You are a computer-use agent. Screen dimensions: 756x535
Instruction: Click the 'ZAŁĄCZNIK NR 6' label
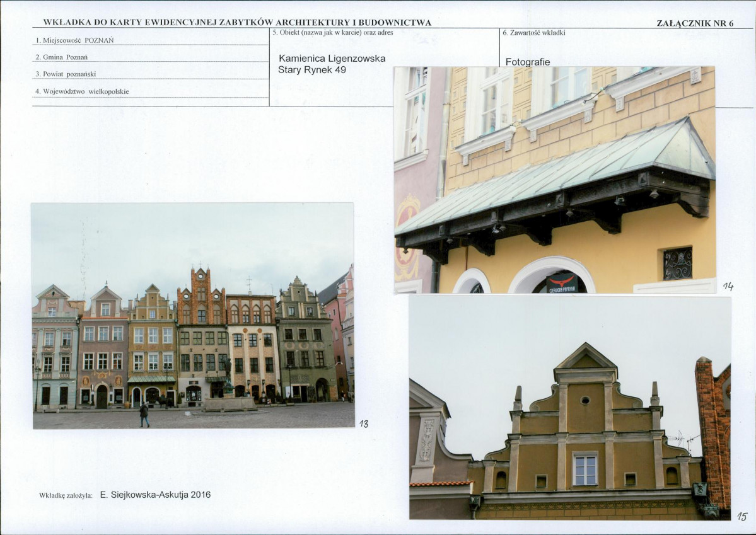click(x=695, y=23)
